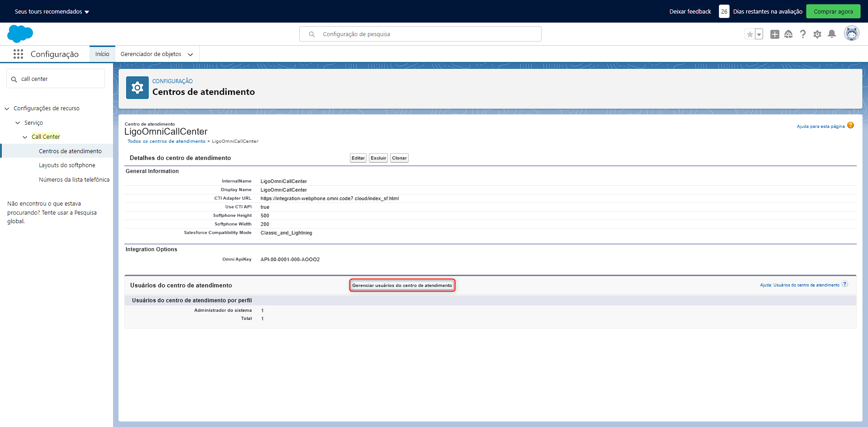Switch to the Início tab
Image resolution: width=868 pixels, height=427 pixels.
pos(102,54)
